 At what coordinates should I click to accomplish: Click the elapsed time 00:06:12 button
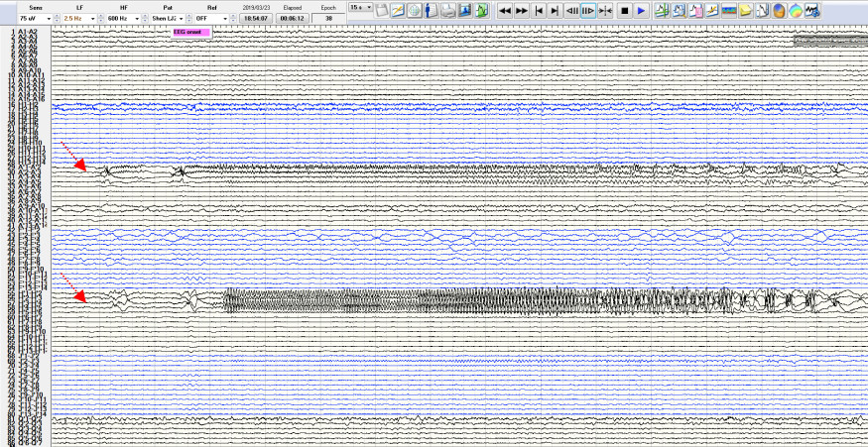click(293, 18)
